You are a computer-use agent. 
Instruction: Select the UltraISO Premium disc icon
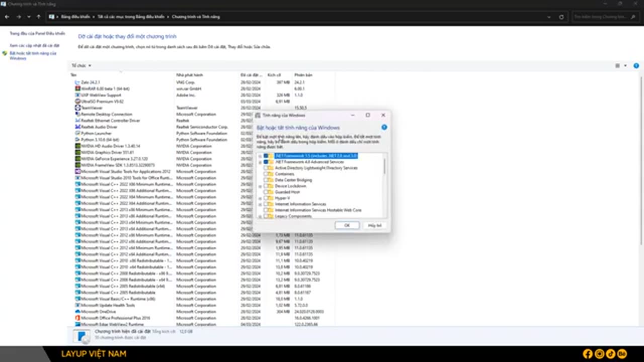tap(77, 101)
